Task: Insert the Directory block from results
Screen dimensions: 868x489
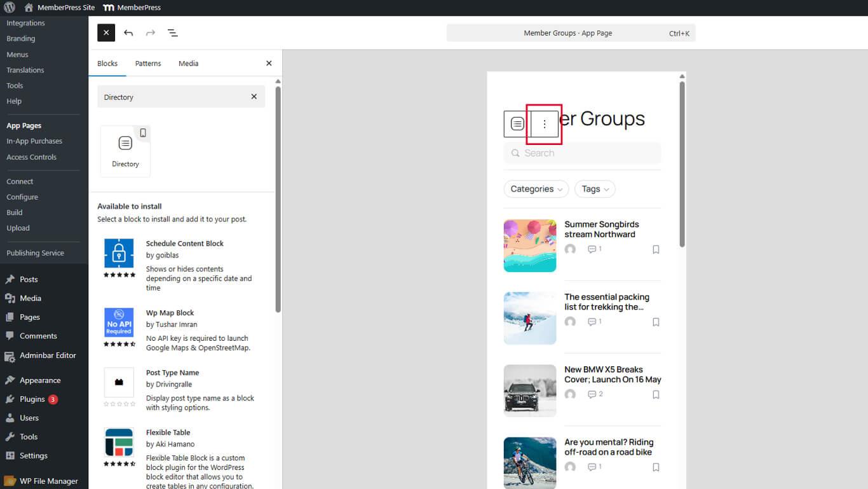Action: click(125, 151)
